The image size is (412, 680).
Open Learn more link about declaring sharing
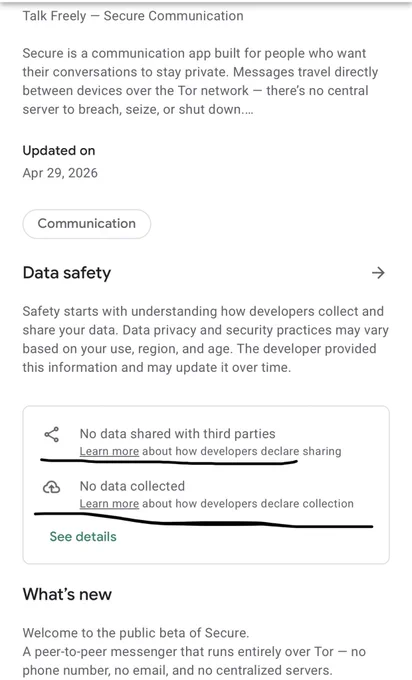tap(109, 451)
